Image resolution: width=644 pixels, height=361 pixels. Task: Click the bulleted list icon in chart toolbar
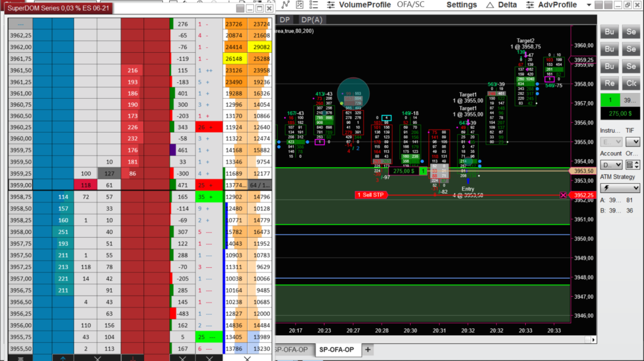point(314,4)
